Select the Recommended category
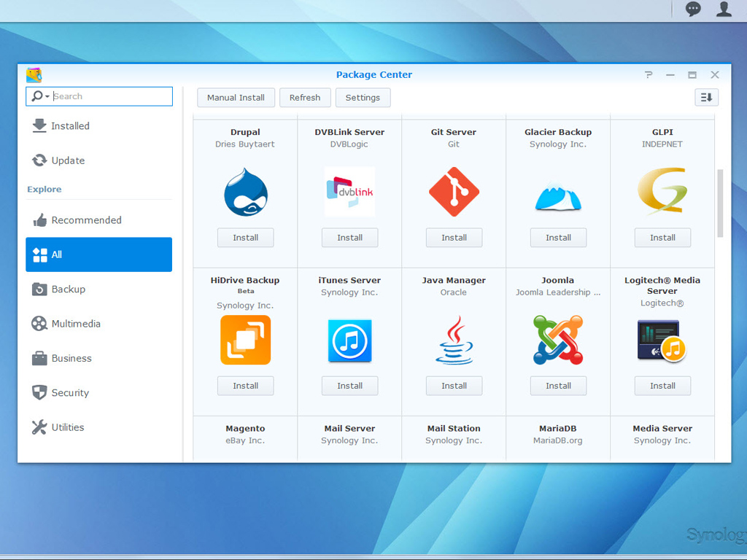Image resolution: width=747 pixels, height=560 pixels. click(x=99, y=220)
